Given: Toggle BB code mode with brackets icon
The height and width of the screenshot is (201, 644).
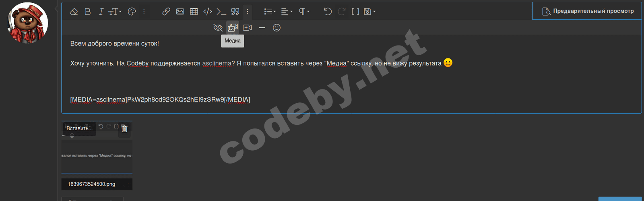Looking at the screenshot, I should pos(355,12).
